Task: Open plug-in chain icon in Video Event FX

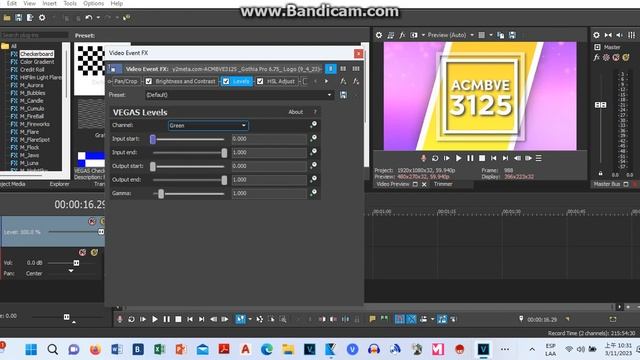Action: (343, 81)
